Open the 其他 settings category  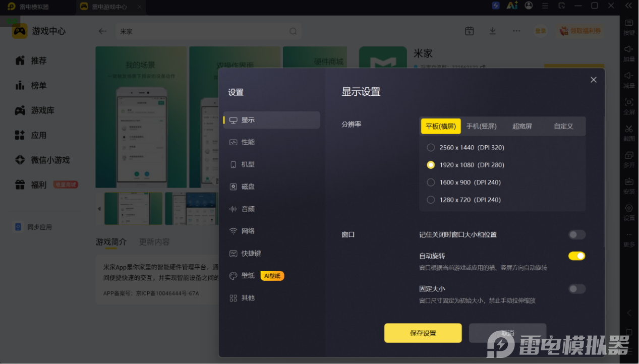pos(271,298)
